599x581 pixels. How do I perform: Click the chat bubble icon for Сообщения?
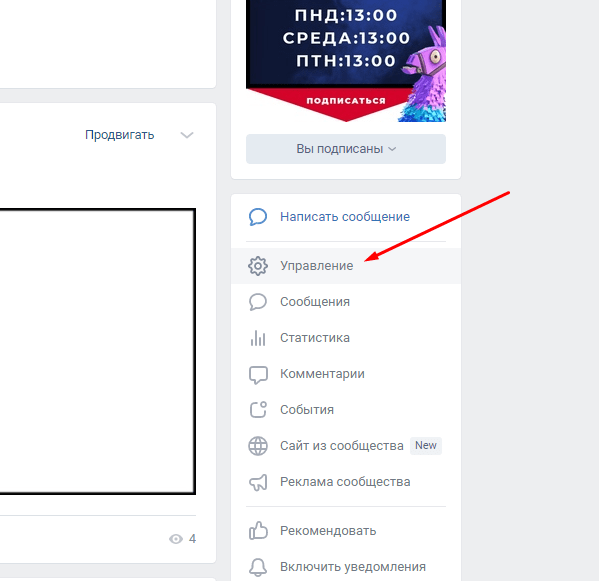258,302
